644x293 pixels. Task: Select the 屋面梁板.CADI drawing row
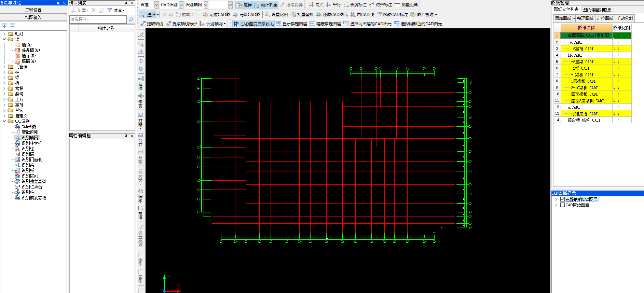(587, 94)
